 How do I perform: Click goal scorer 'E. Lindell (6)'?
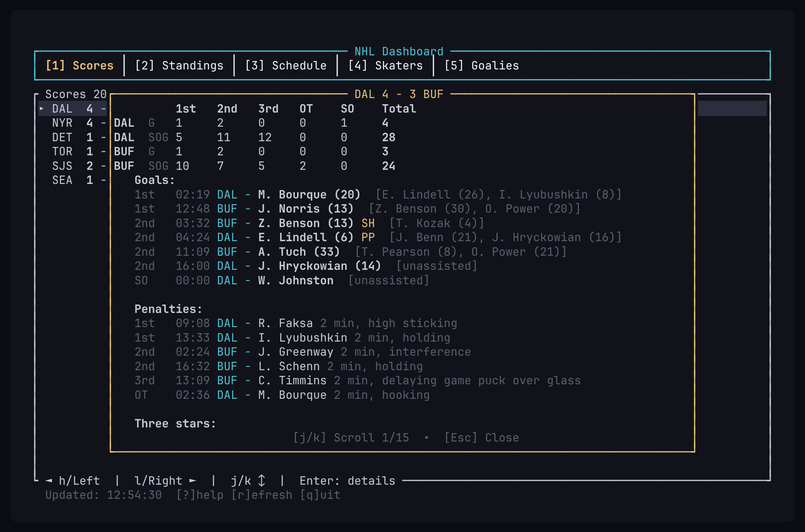click(x=306, y=237)
